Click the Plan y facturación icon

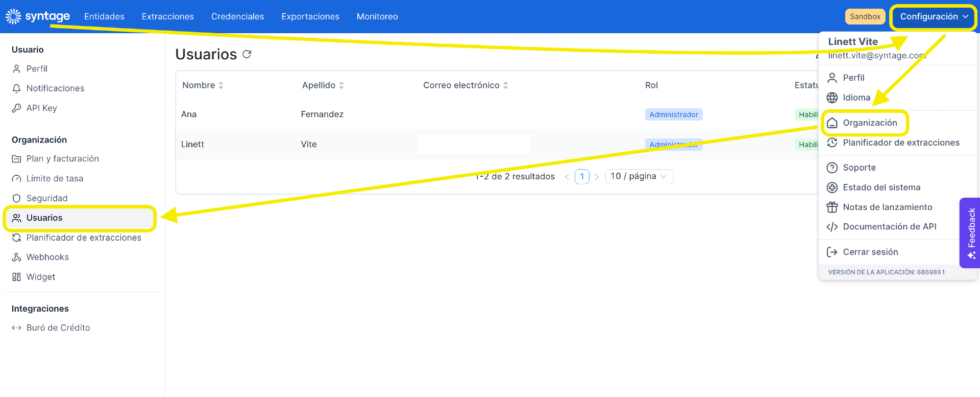pos(16,159)
